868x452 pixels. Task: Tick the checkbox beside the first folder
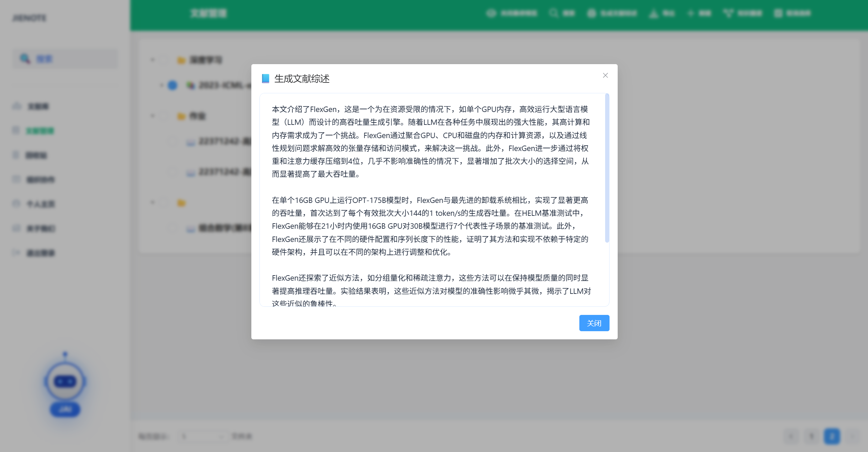[x=164, y=60]
